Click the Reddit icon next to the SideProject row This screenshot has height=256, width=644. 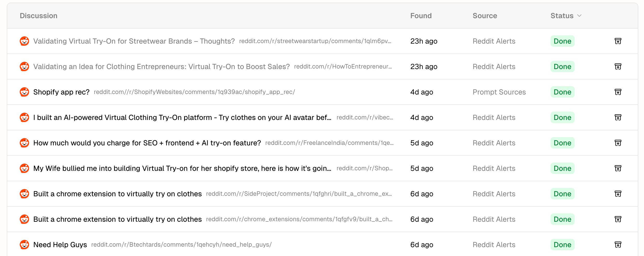[24, 194]
